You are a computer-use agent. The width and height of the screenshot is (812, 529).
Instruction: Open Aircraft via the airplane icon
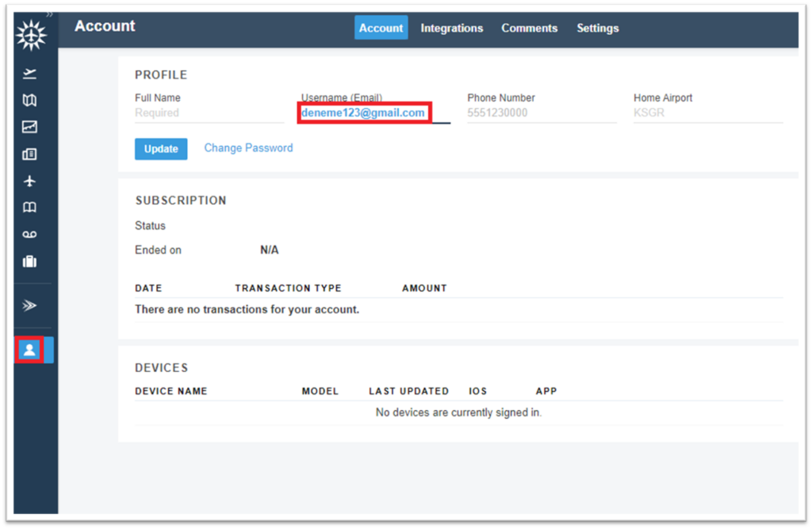(29, 181)
